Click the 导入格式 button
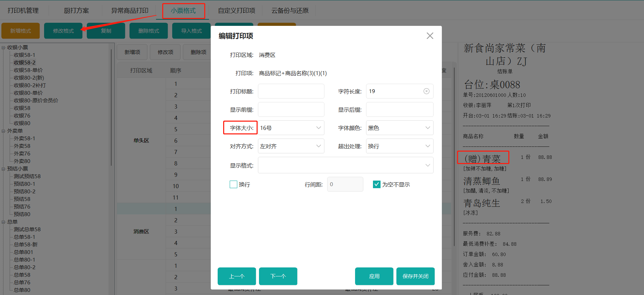Image resolution: width=644 pixels, height=295 pixels. 191,31
